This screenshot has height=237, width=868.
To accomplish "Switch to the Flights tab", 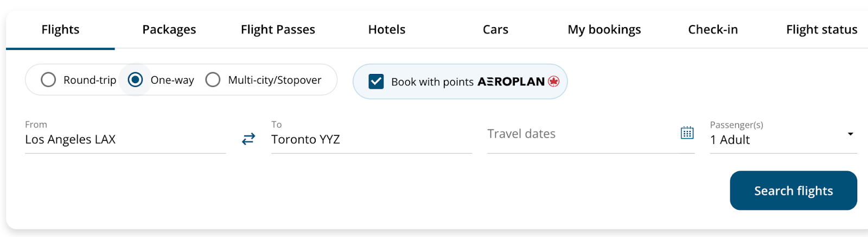I will tap(60, 29).
